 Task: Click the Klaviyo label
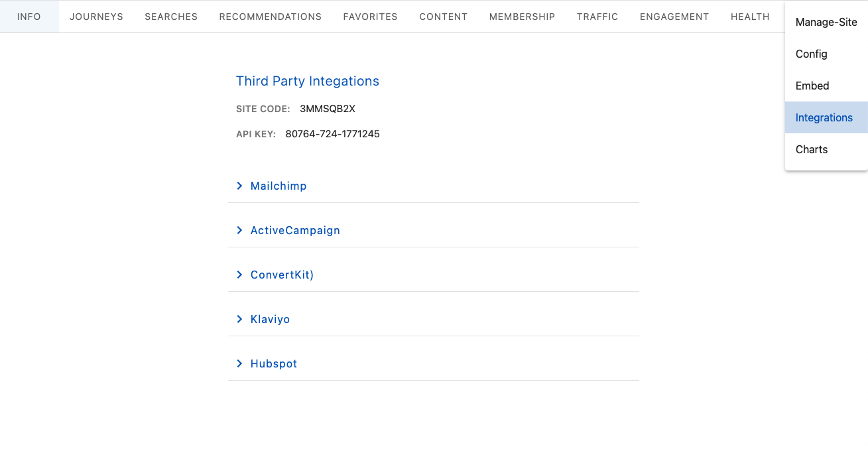click(x=270, y=320)
